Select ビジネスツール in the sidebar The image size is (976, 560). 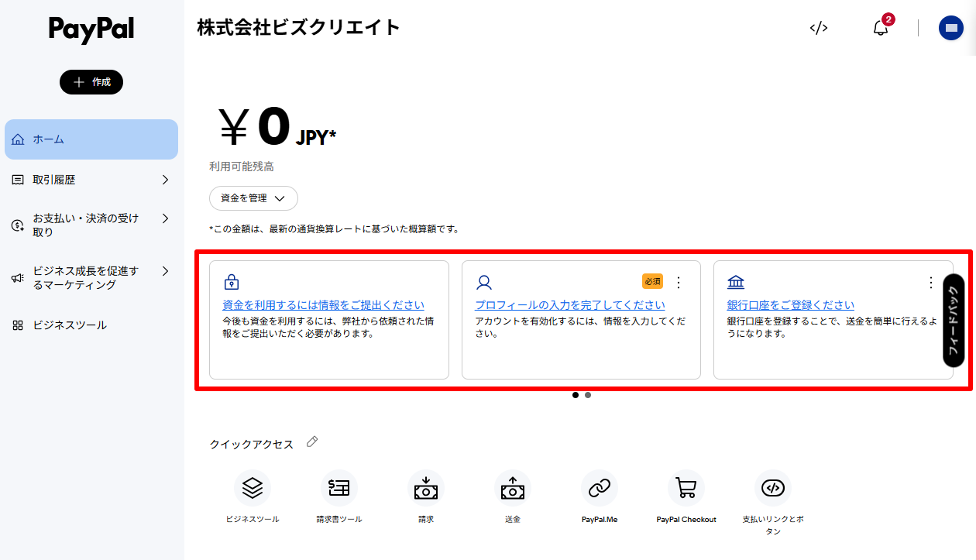click(70, 325)
